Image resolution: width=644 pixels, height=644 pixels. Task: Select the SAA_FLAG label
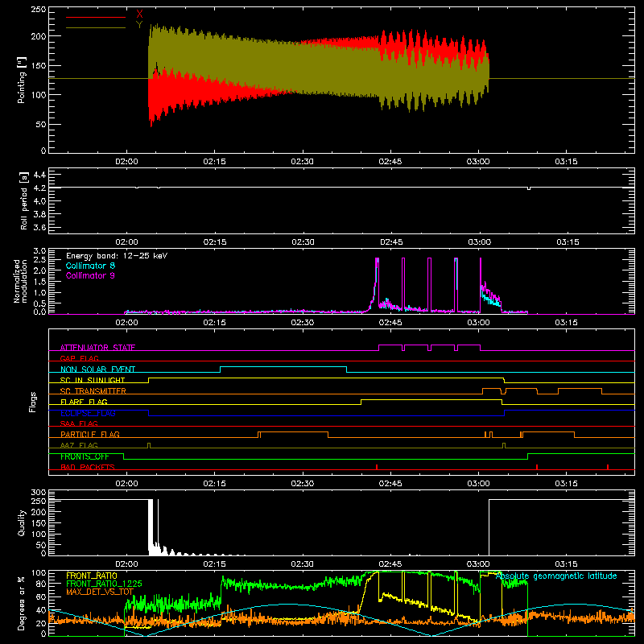79,423
